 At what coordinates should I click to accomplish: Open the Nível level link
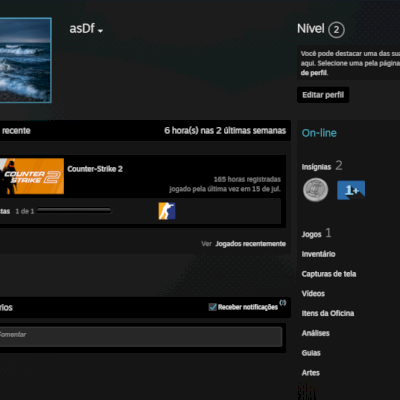point(311,29)
